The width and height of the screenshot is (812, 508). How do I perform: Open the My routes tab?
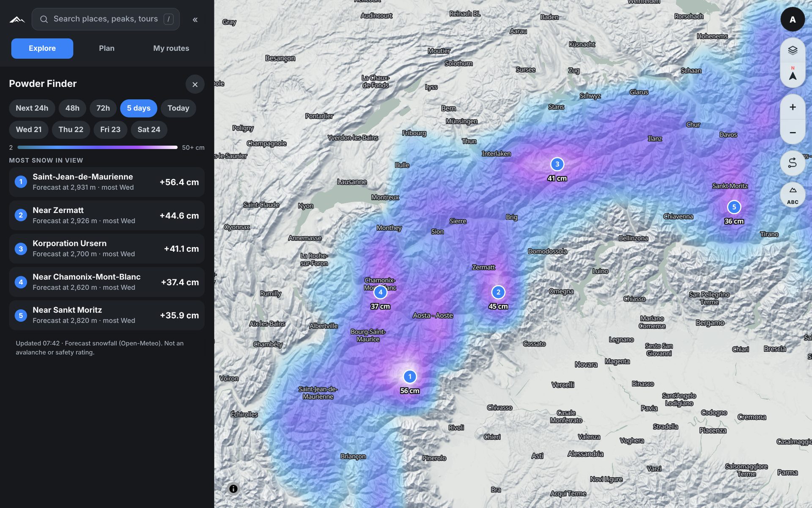point(171,48)
